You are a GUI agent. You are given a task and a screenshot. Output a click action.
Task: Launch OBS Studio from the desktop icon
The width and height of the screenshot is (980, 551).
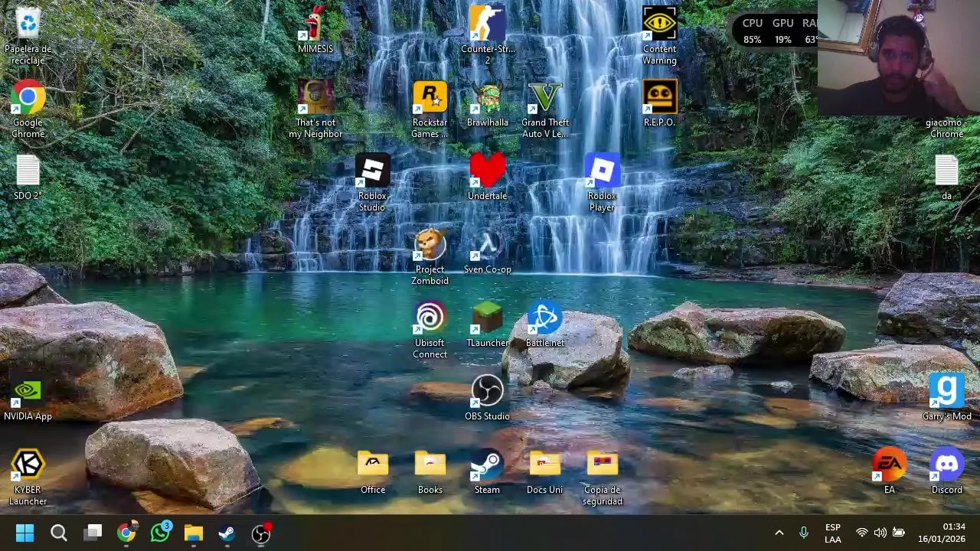pyautogui.click(x=488, y=398)
